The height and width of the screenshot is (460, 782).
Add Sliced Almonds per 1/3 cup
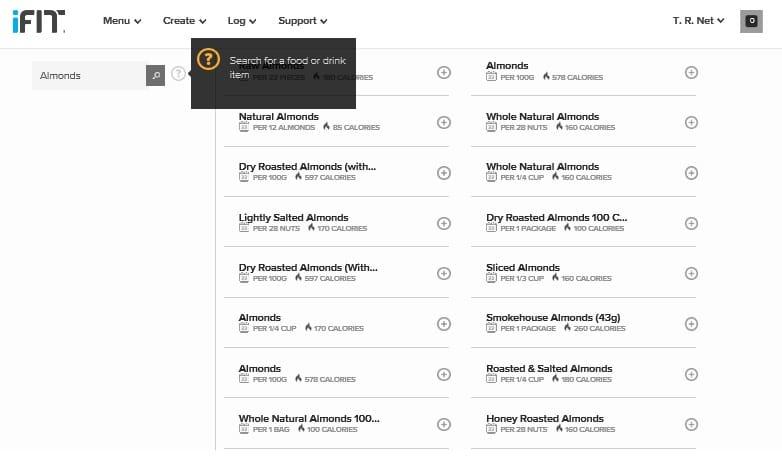(691, 273)
